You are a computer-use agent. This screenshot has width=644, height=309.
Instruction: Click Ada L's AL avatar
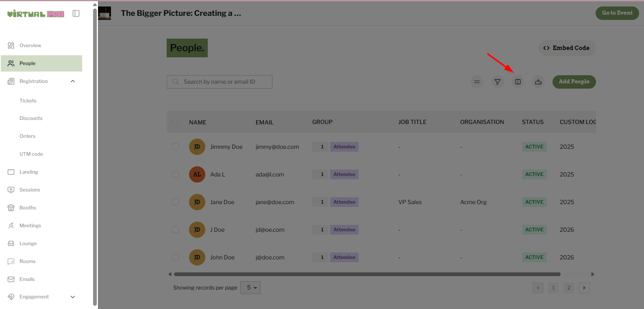point(197,174)
